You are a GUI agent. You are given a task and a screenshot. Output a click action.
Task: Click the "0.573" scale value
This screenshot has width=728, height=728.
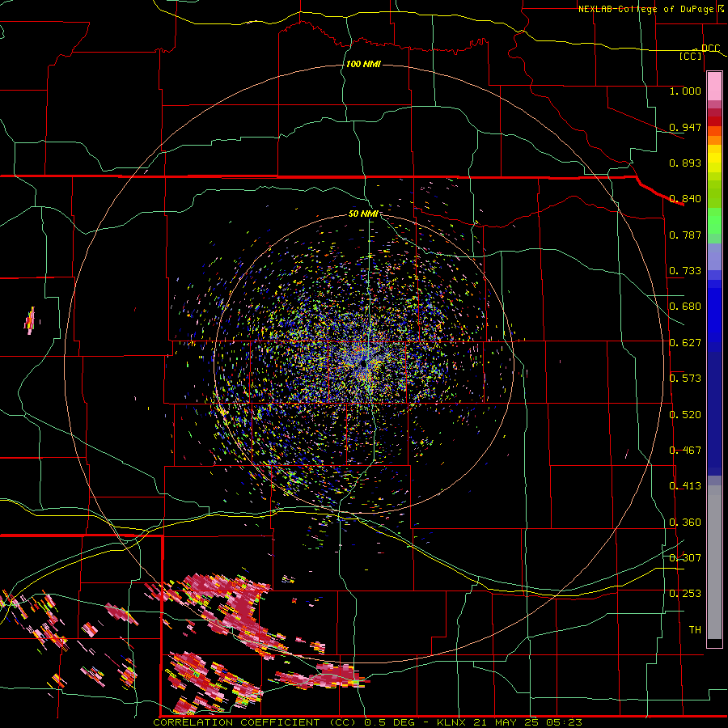[x=685, y=378]
